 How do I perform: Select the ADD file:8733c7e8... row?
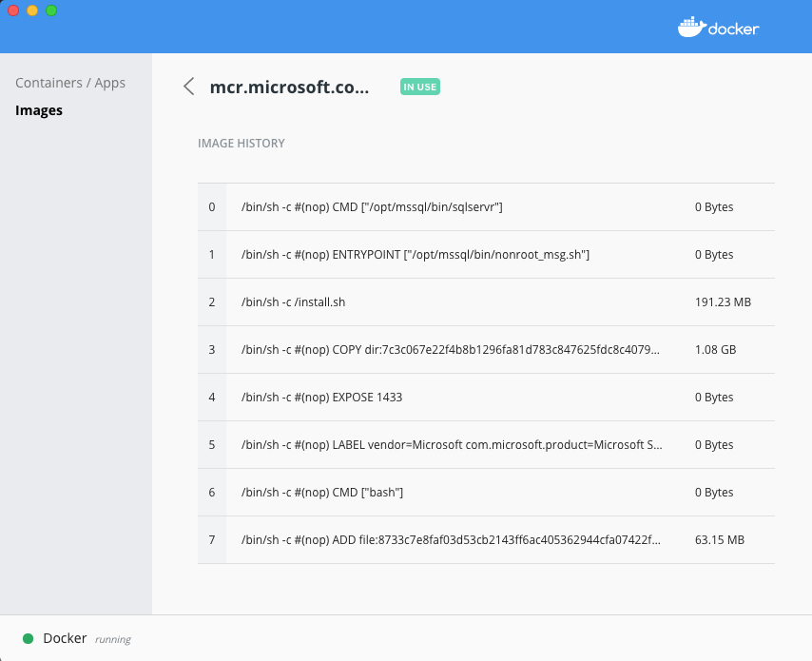(486, 540)
